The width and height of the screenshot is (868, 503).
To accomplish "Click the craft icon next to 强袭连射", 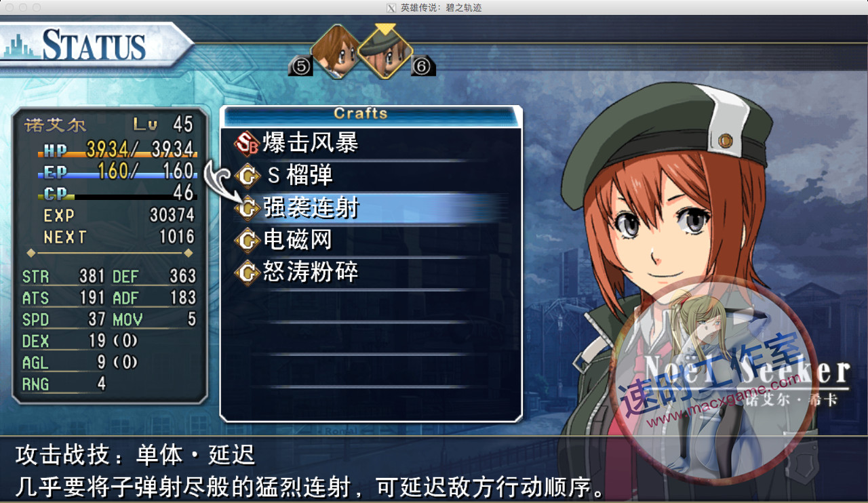I will 248,209.
